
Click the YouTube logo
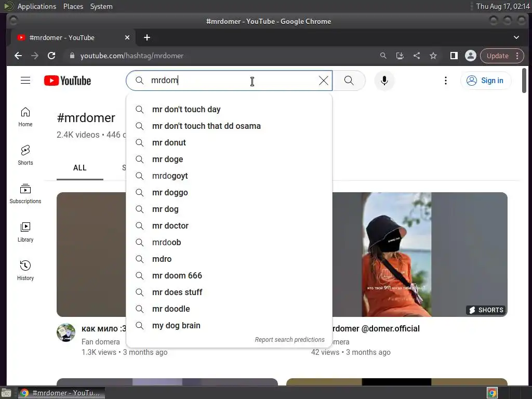click(68, 81)
